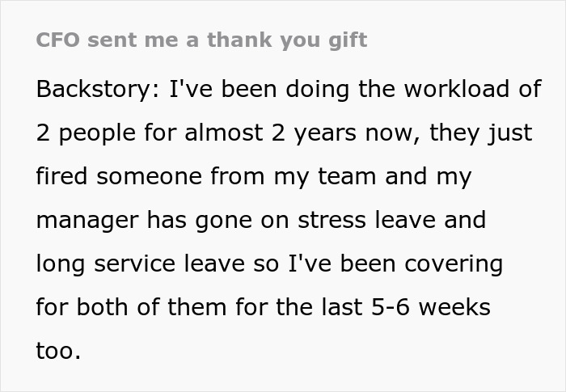Click the word 'gift' in the title
Viewport: 566px width, 392px height.
click(349, 40)
